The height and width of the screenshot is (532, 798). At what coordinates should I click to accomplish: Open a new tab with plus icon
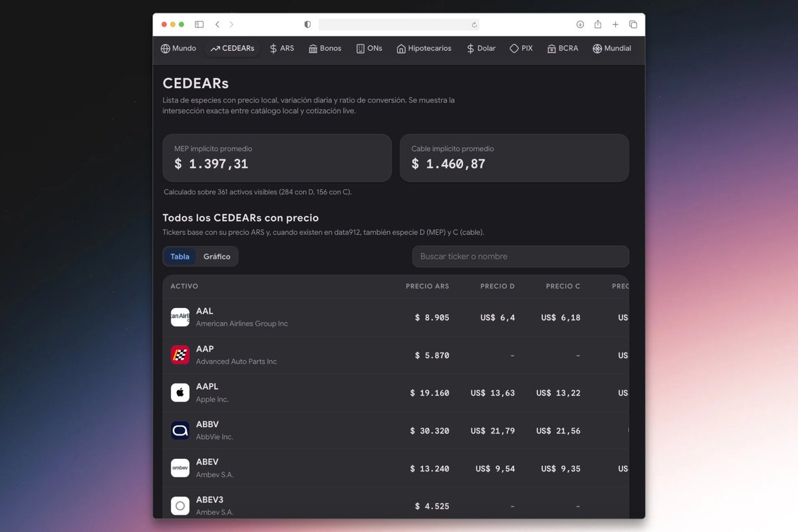pos(616,25)
